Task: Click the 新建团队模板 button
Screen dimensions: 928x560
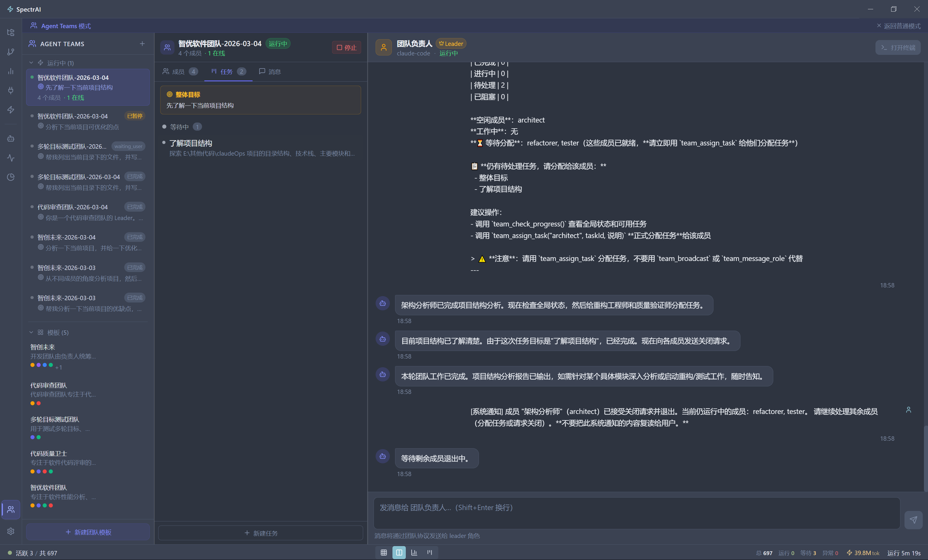Action: pyautogui.click(x=88, y=532)
